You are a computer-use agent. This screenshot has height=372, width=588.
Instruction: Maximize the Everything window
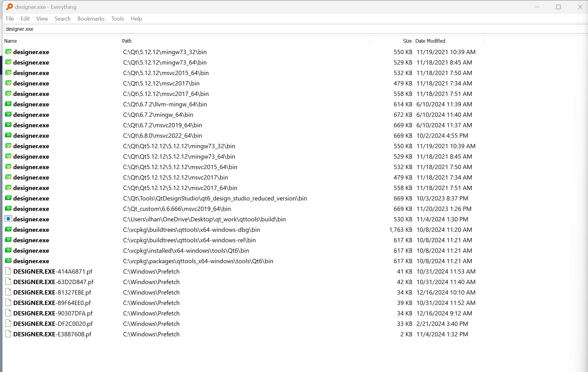[x=558, y=7]
